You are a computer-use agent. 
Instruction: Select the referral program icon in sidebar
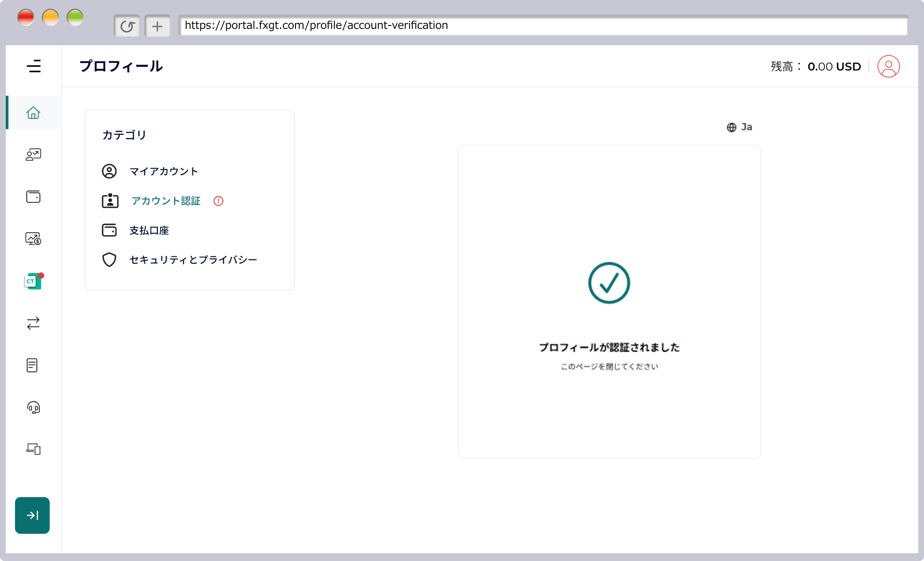coord(33,154)
